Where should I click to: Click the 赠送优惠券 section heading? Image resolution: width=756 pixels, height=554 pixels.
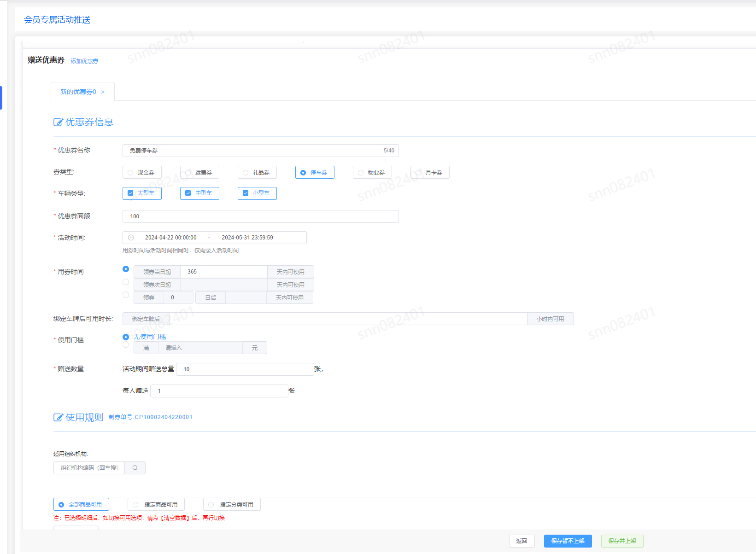pos(46,60)
